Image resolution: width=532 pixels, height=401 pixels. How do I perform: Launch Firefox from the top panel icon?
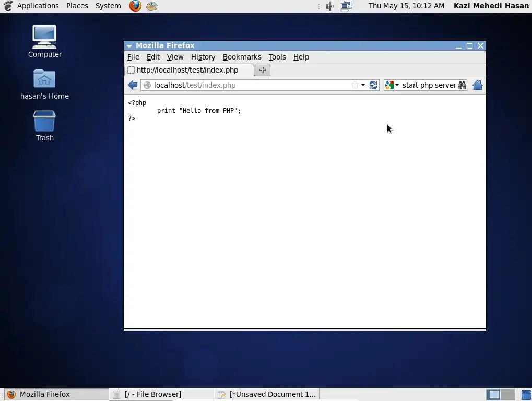(135, 6)
